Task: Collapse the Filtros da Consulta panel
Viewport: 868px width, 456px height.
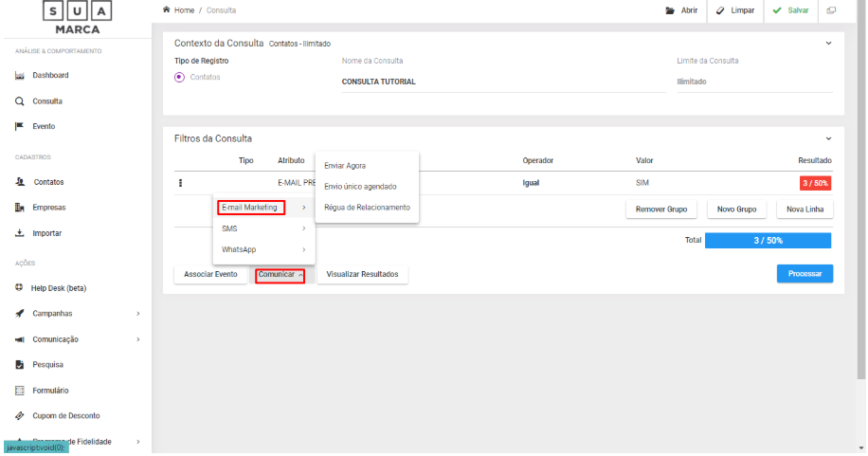Action: coord(828,138)
